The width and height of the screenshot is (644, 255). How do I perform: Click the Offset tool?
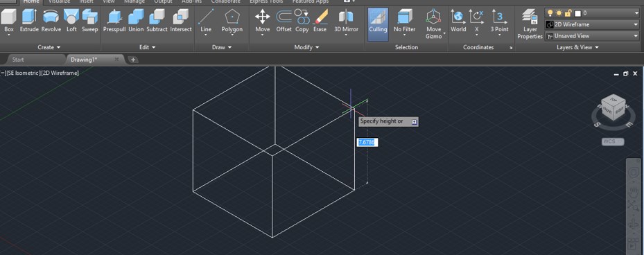click(284, 21)
